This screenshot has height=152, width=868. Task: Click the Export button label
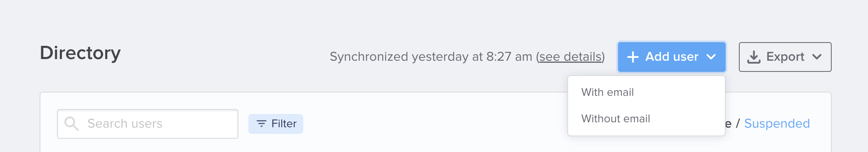click(785, 57)
